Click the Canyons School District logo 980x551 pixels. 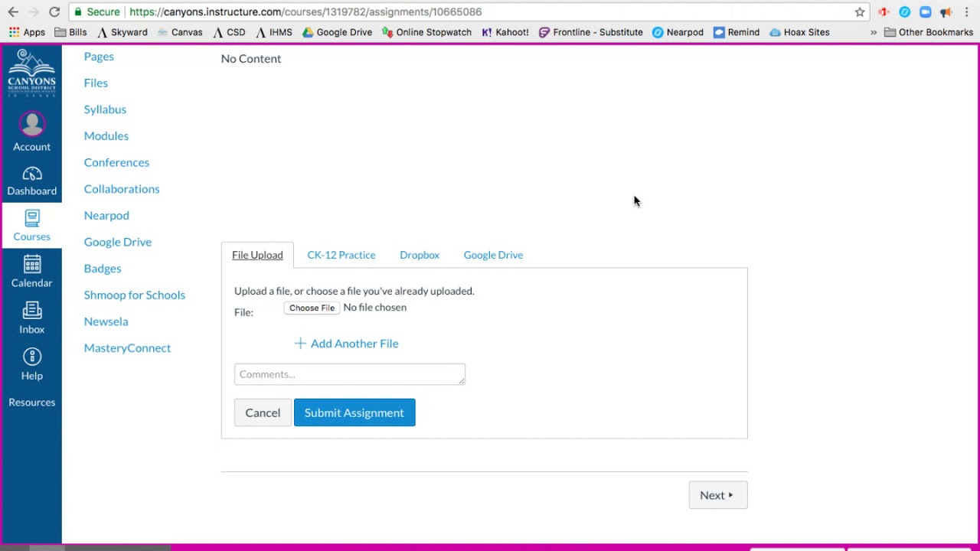click(x=31, y=73)
